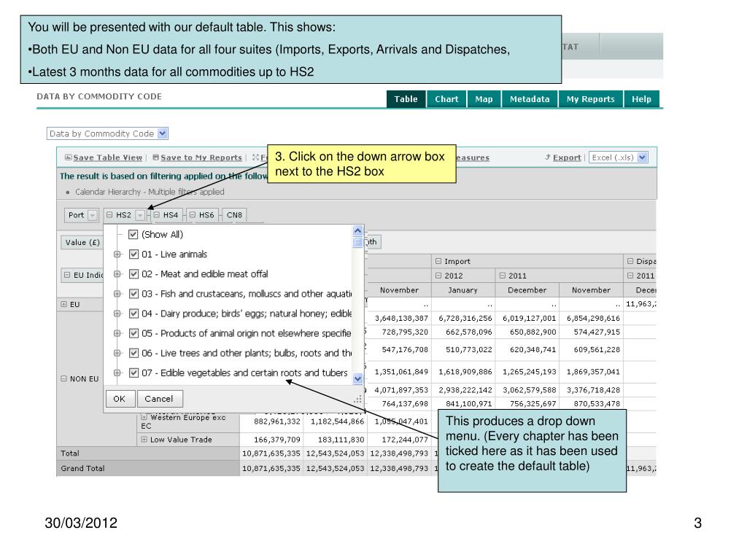Select the December column header under Import
The width and height of the screenshot is (747, 560).
(527, 290)
